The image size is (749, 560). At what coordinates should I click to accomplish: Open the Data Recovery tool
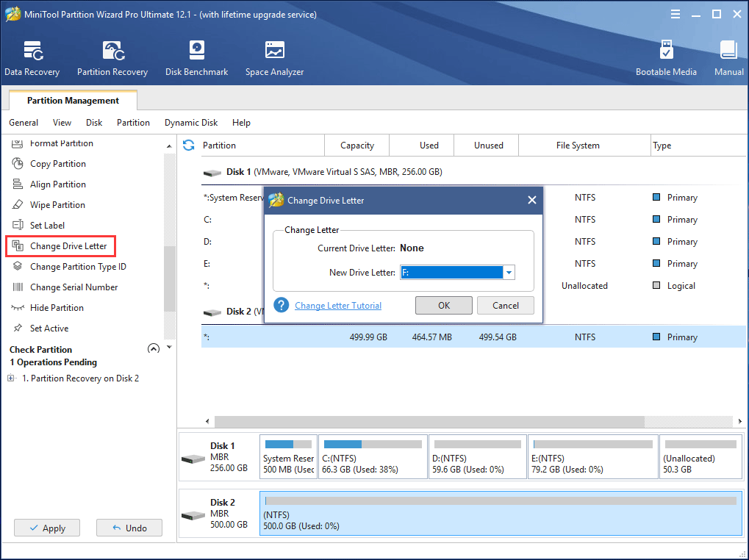[x=32, y=58]
